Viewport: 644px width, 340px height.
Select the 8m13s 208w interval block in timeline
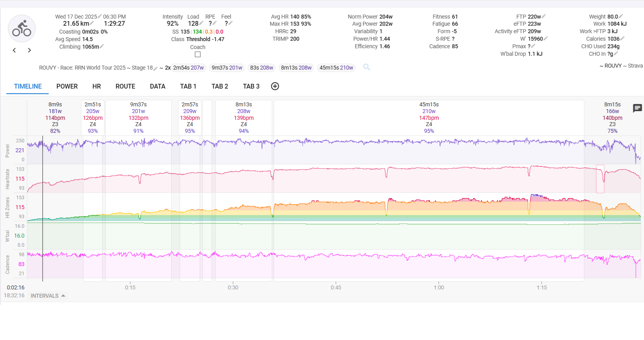(243, 117)
